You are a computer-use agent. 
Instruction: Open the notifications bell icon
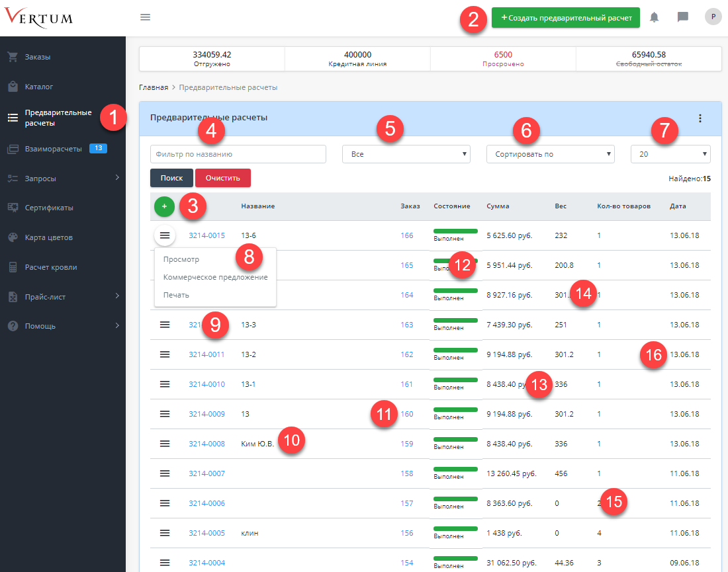pyautogui.click(x=655, y=17)
